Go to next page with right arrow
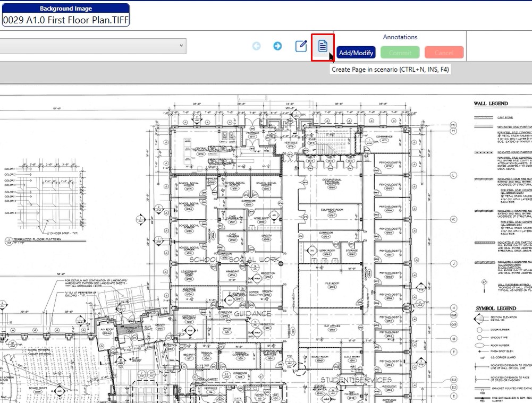Viewport: 532px width, 403px height. pyautogui.click(x=277, y=46)
